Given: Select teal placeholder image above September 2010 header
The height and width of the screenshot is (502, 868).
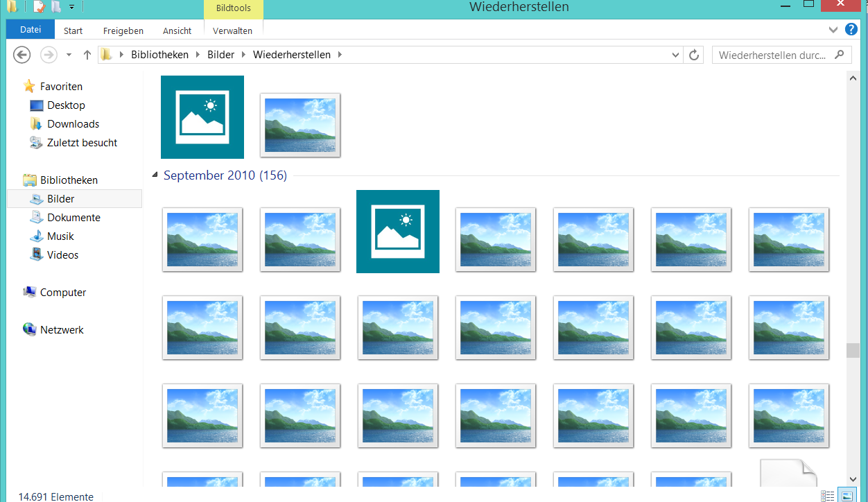Looking at the screenshot, I should click(x=202, y=117).
